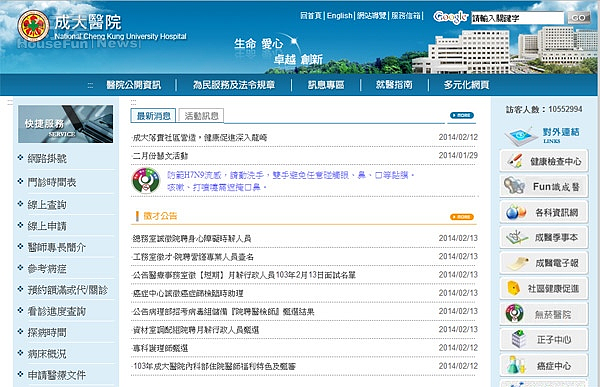Open 醫院公開資訊 menu
The height and width of the screenshot is (387, 600).
[134, 85]
